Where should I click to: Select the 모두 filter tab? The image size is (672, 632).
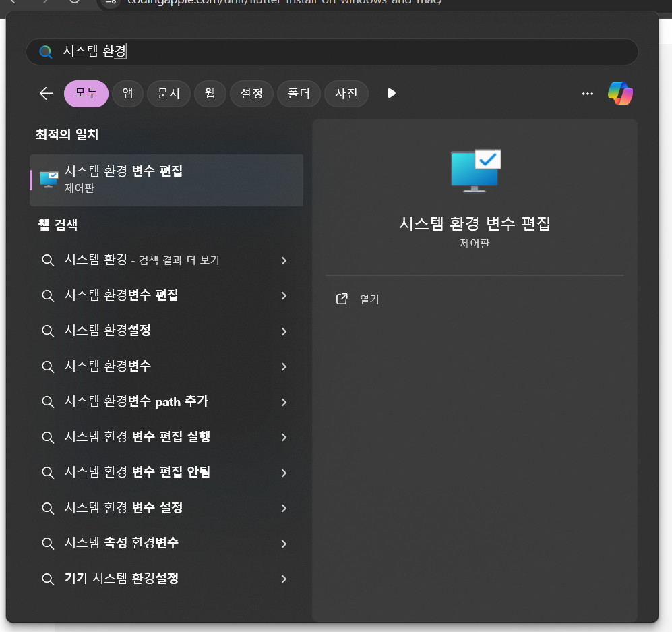[x=86, y=94]
